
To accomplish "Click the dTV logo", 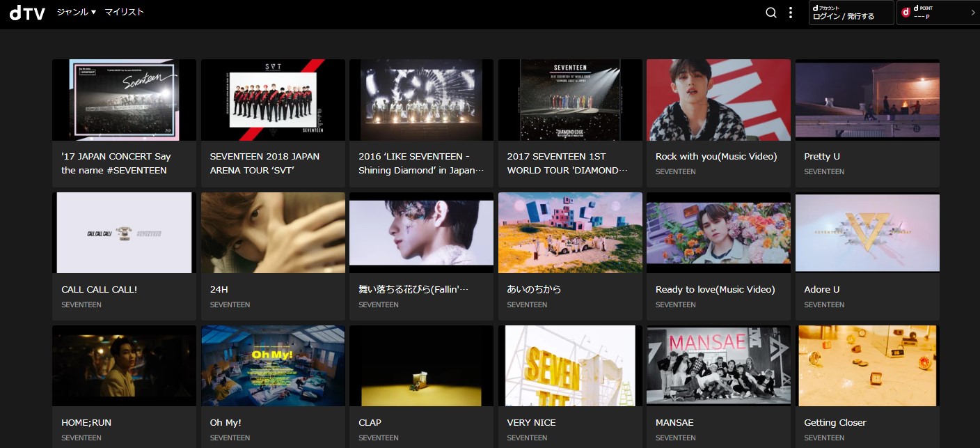I will pos(27,13).
